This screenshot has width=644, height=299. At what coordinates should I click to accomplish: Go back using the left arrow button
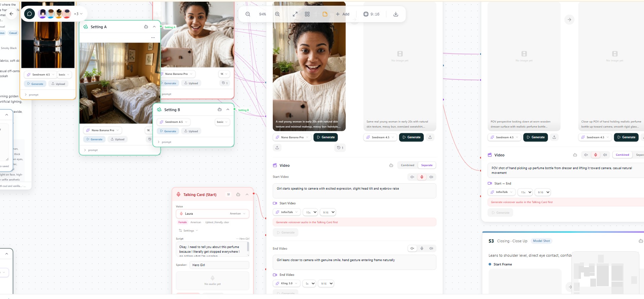pyautogui.click(x=11, y=14)
